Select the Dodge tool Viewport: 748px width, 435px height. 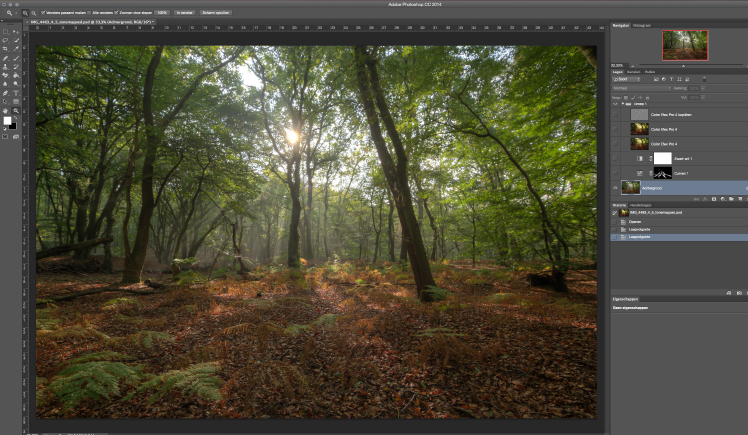point(16,84)
